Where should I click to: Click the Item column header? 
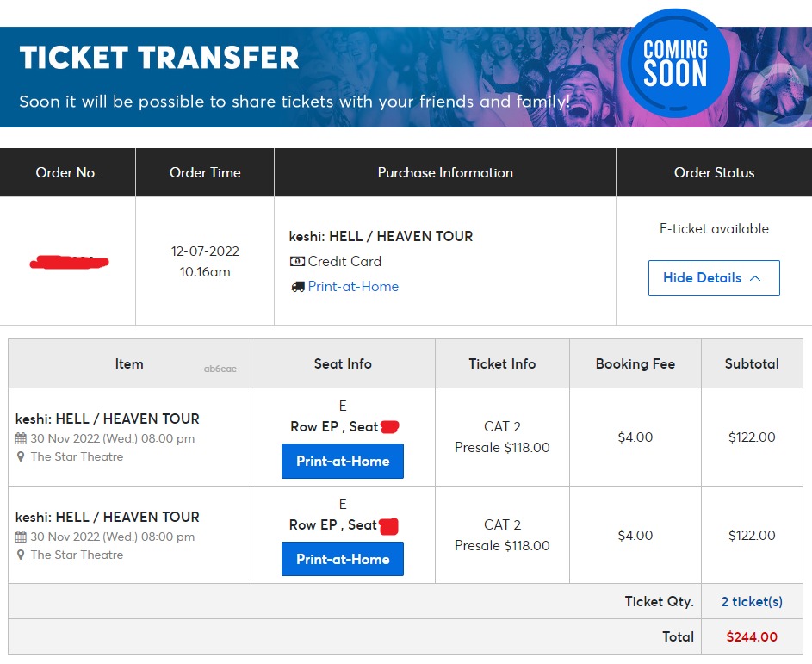tap(128, 363)
